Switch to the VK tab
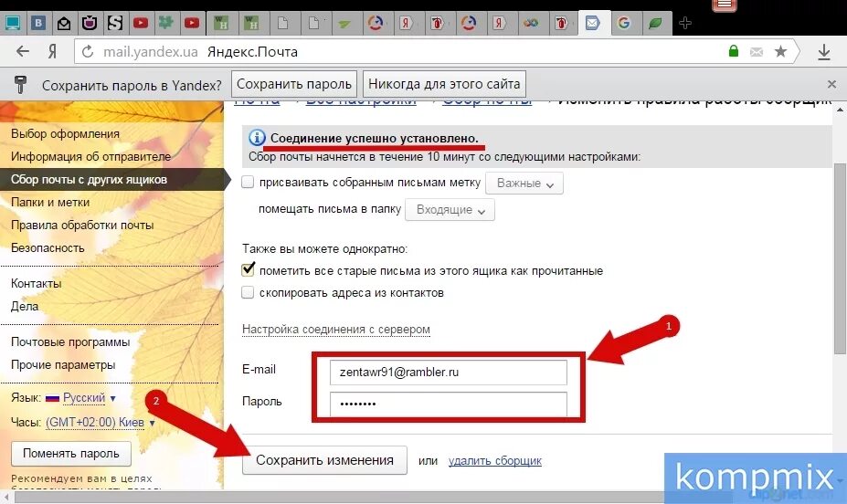Image resolution: width=847 pixels, height=504 pixels. [x=38, y=23]
